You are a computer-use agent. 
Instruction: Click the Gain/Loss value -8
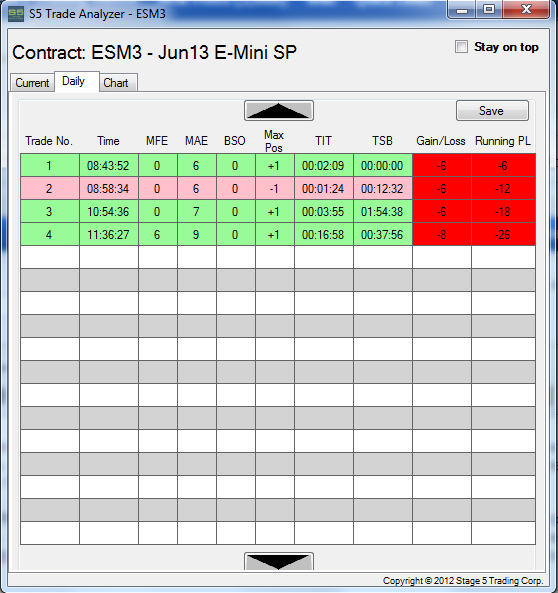(x=442, y=234)
